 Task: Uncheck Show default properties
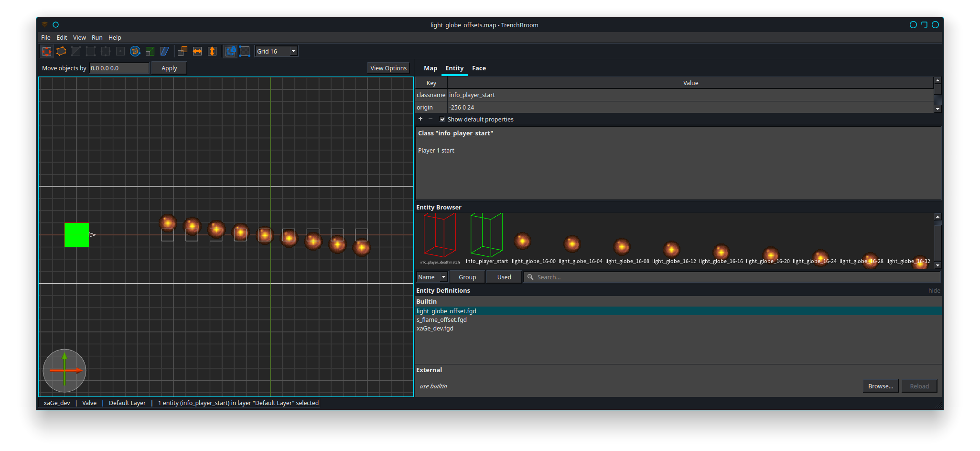[x=442, y=119]
